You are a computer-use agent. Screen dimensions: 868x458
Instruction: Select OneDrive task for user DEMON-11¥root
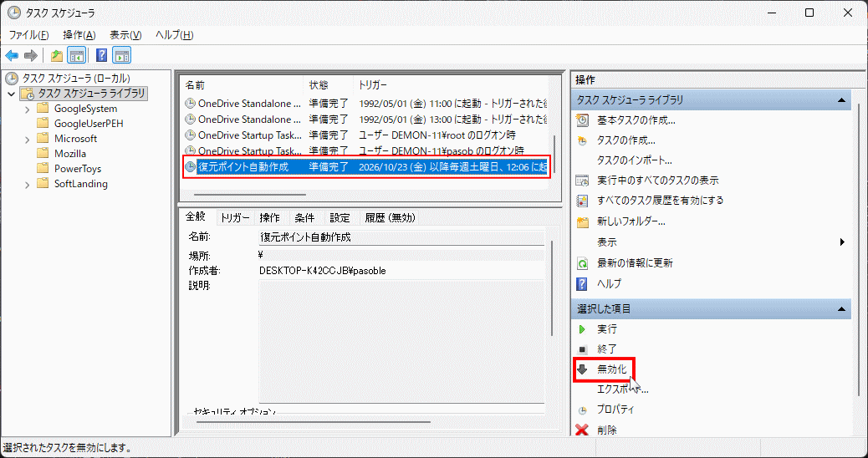365,135
